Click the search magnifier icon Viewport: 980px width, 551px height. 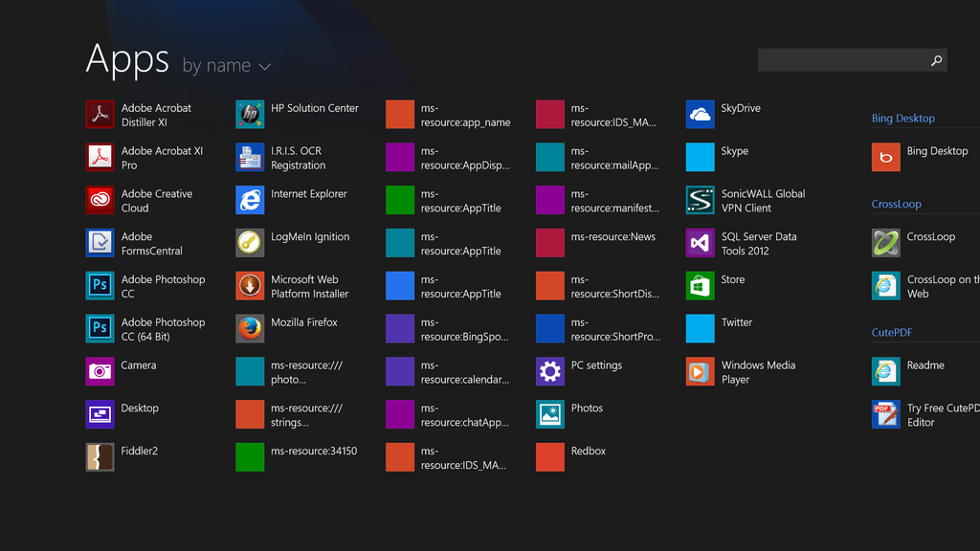(x=936, y=60)
